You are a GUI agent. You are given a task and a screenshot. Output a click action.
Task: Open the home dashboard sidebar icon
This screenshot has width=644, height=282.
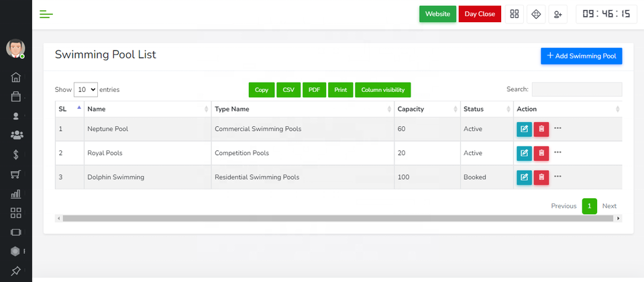[x=16, y=77]
